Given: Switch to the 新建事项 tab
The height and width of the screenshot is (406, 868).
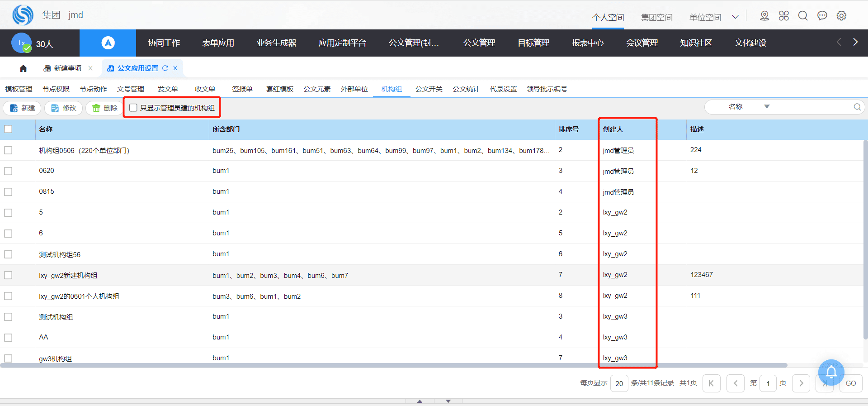Looking at the screenshot, I should [x=68, y=68].
